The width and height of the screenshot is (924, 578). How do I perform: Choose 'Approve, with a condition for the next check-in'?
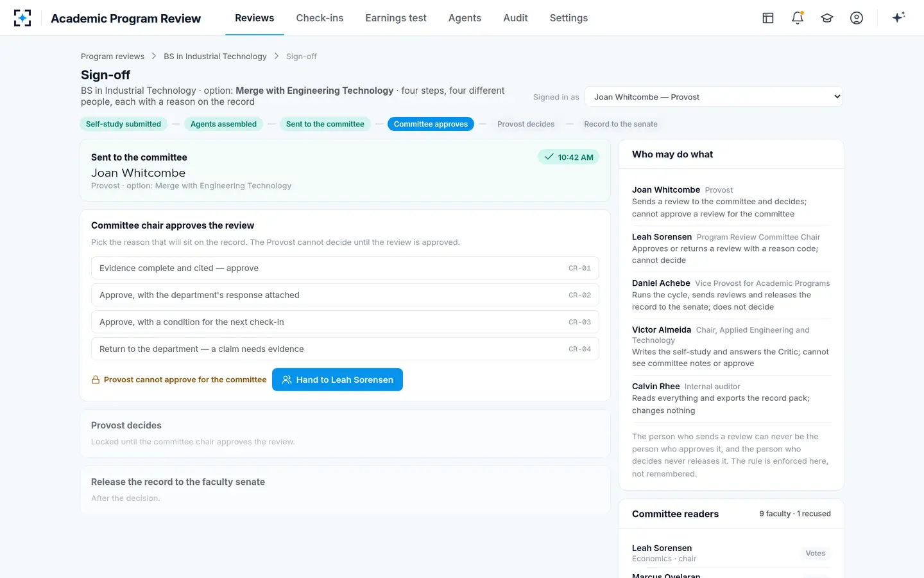pyautogui.click(x=345, y=322)
